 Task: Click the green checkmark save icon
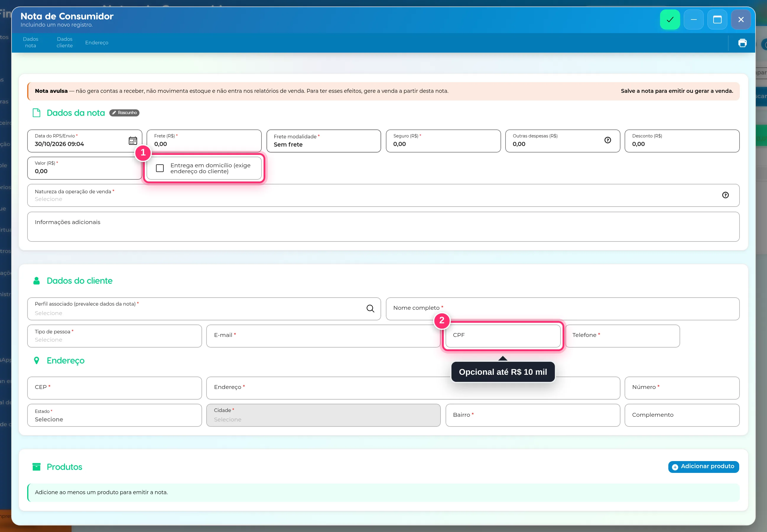[x=670, y=20]
